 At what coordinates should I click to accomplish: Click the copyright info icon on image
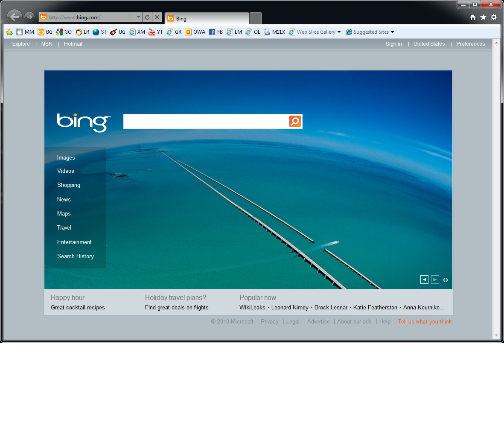pos(446,280)
